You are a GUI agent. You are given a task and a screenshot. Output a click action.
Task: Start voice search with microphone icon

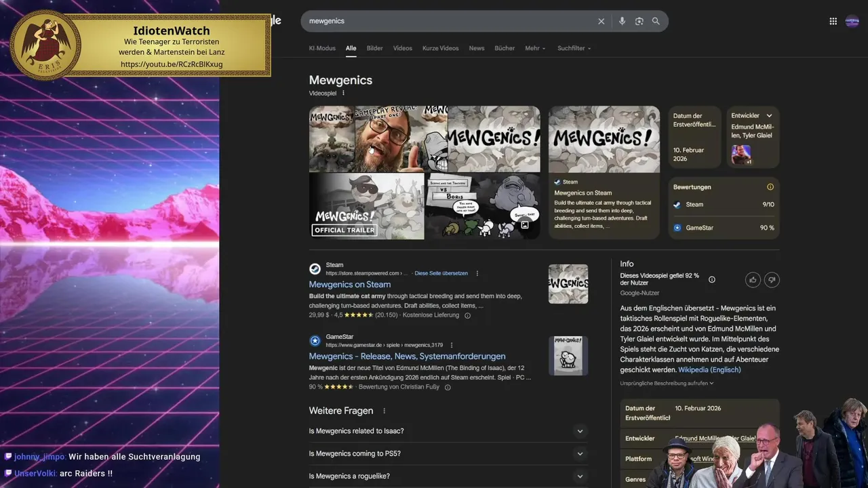(x=622, y=21)
